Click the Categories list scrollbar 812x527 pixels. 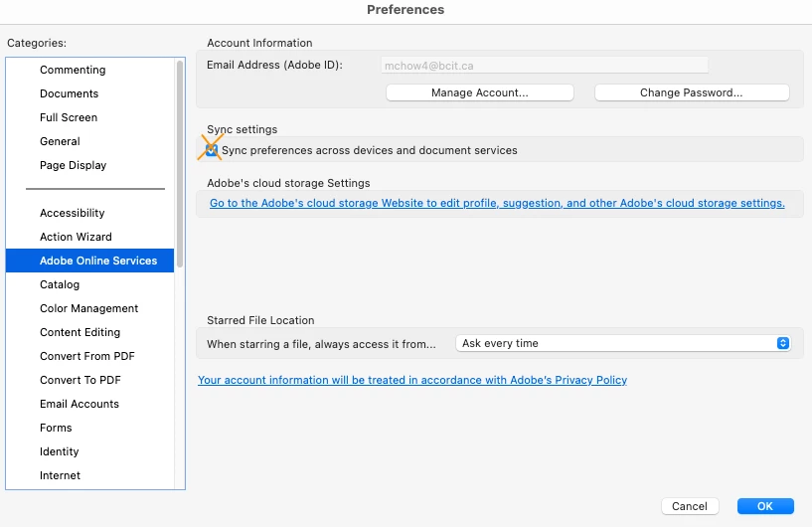click(x=180, y=159)
